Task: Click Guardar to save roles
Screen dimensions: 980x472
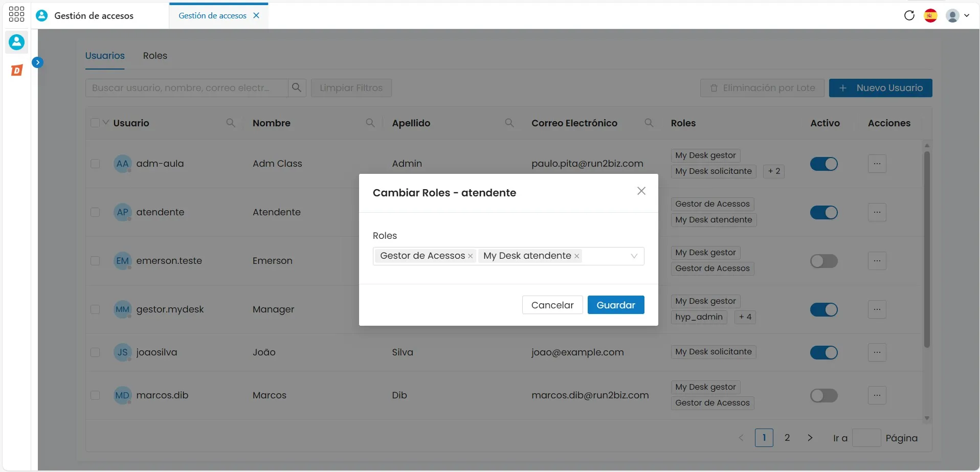Action: 616,305
